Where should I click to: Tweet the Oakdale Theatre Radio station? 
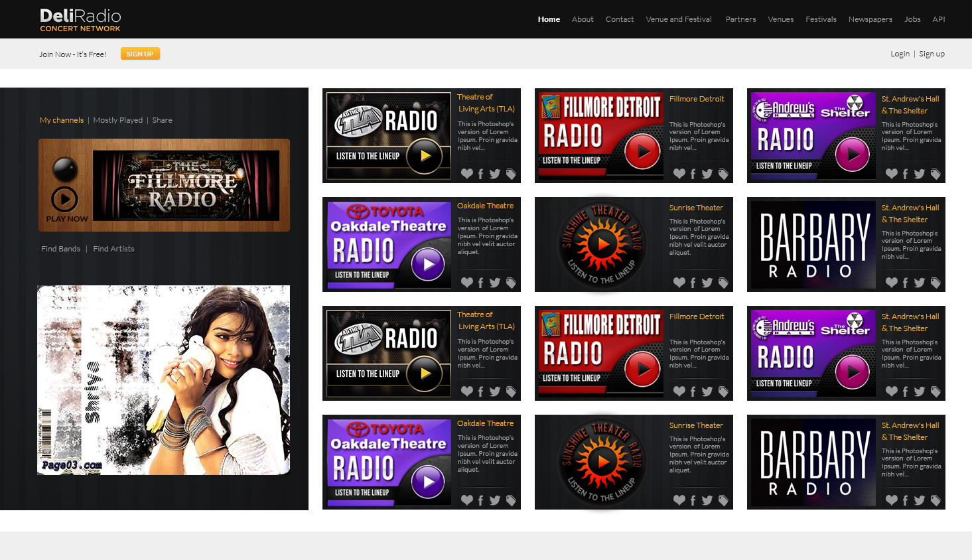pos(494,282)
